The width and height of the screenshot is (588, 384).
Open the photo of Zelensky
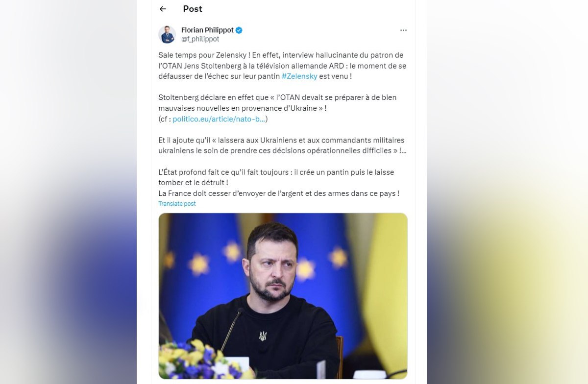pyautogui.click(x=283, y=296)
